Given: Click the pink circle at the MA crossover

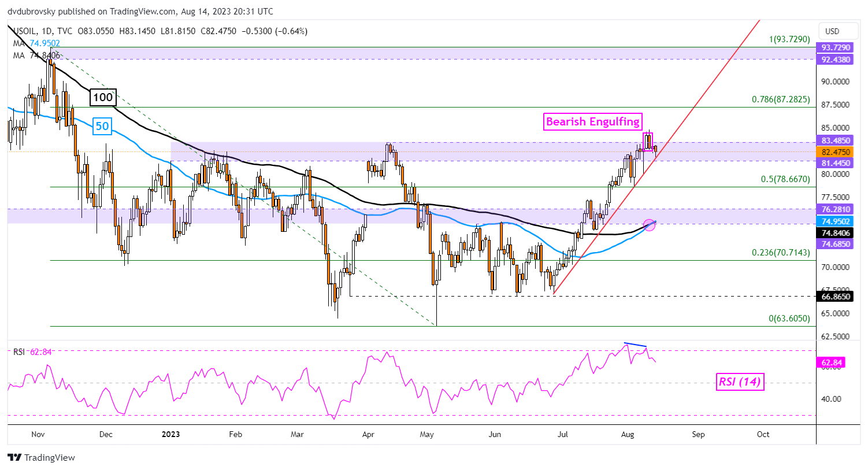Looking at the screenshot, I should click(649, 225).
